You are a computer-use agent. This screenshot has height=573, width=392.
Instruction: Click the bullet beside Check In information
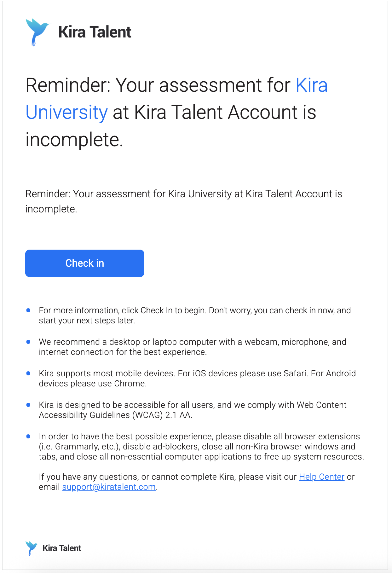(28, 310)
